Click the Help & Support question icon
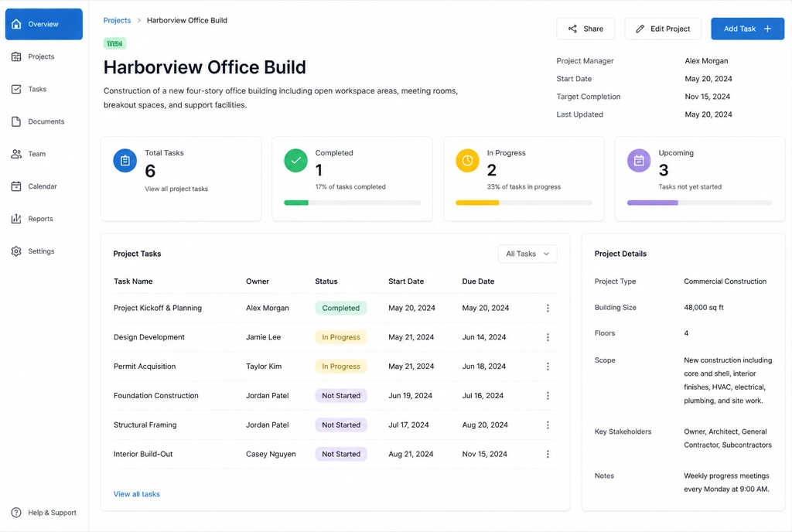The width and height of the screenshot is (792, 532). (x=16, y=513)
